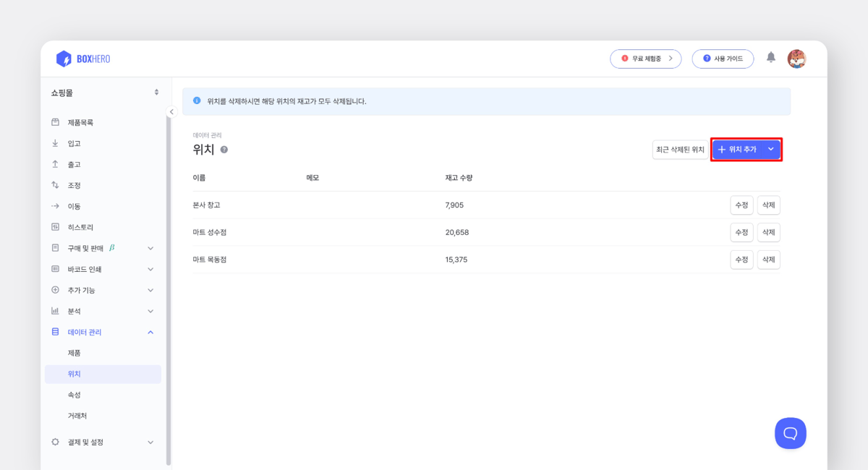
Task: Collapse the sidebar with the arrow handle
Action: 171,111
